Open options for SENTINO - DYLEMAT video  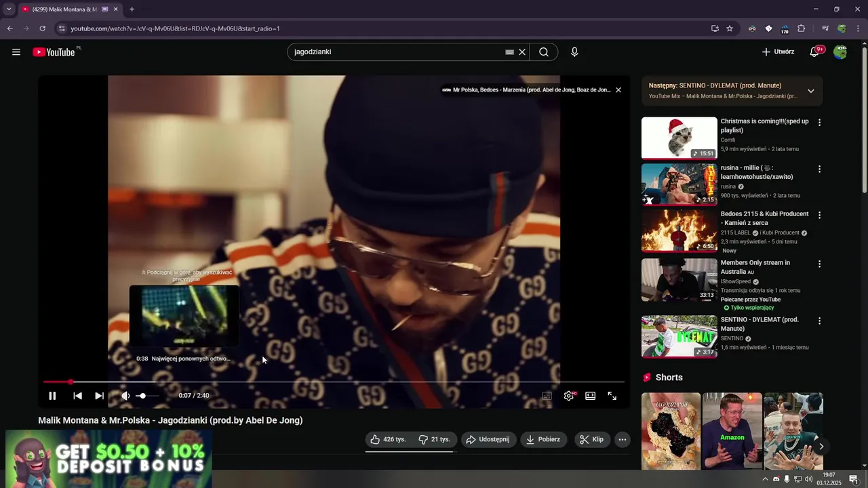coord(819,321)
